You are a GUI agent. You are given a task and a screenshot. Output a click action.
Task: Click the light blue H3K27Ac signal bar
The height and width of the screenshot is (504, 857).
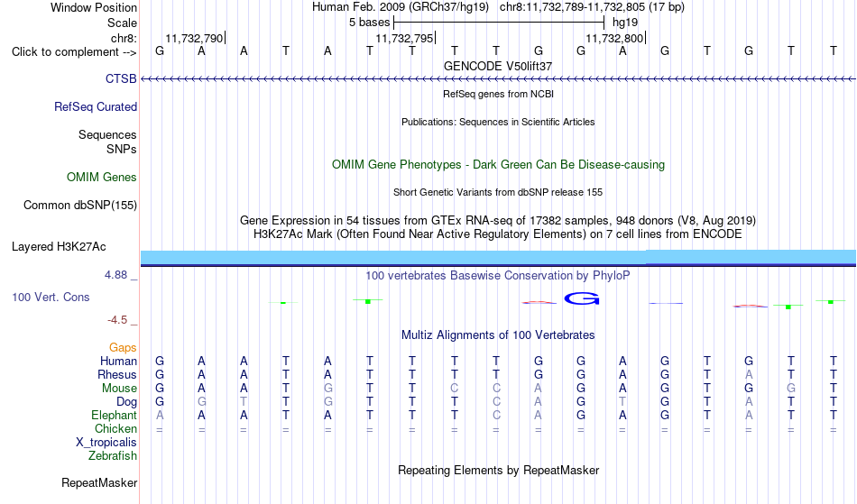point(498,257)
